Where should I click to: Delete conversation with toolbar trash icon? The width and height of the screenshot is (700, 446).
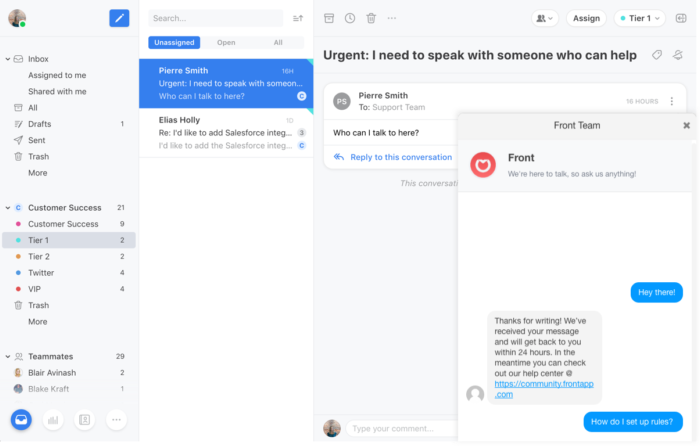click(371, 18)
